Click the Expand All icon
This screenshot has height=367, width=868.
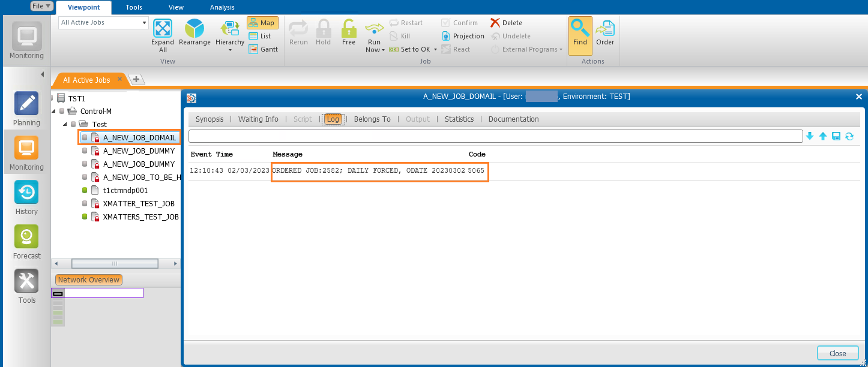162,28
